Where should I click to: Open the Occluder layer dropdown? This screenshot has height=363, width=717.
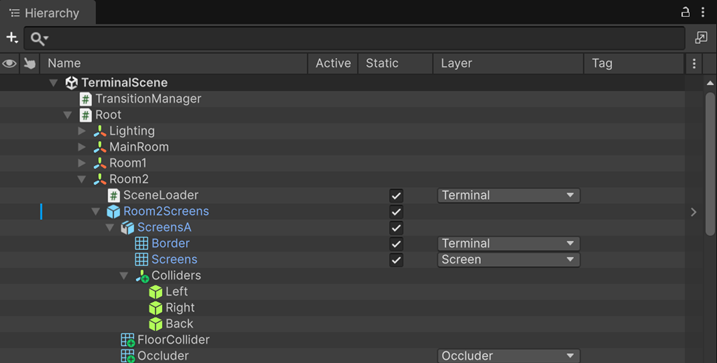coord(508,356)
